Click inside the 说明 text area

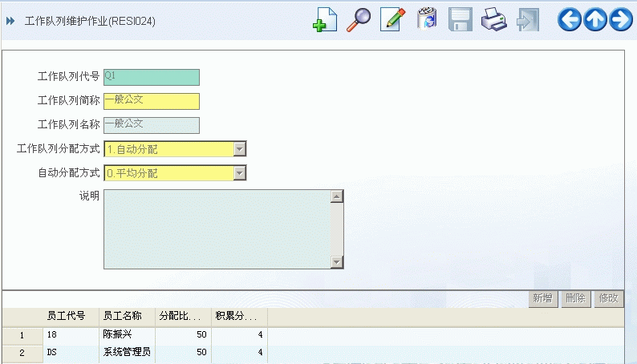pyautogui.click(x=217, y=229)
